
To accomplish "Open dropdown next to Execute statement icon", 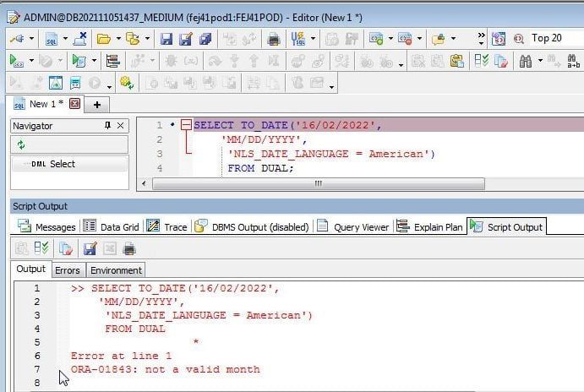I will [x=31, y=61].
